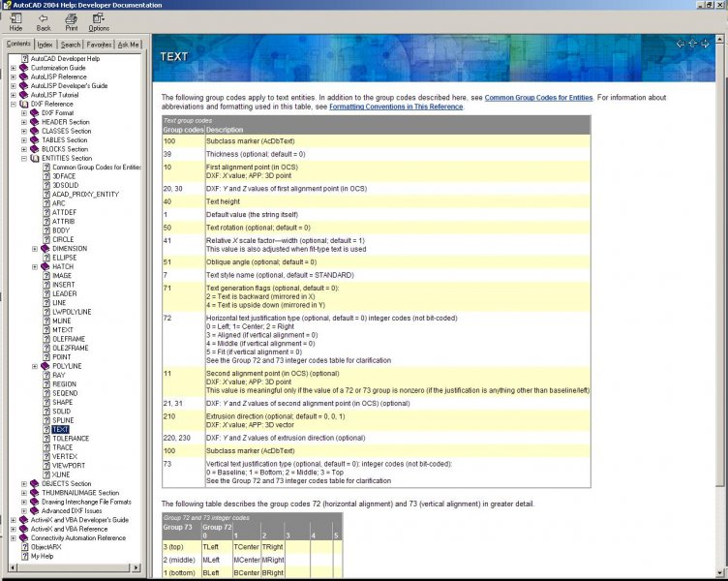Click the 3DFACE topic page icon
728x581 pixels.
click(x=46, y=176)
